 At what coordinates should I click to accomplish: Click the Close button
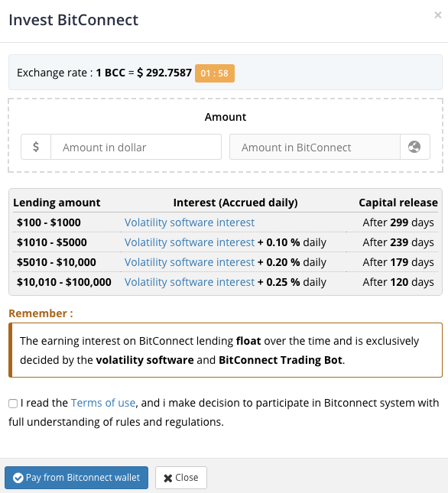(x=181, y=478)
